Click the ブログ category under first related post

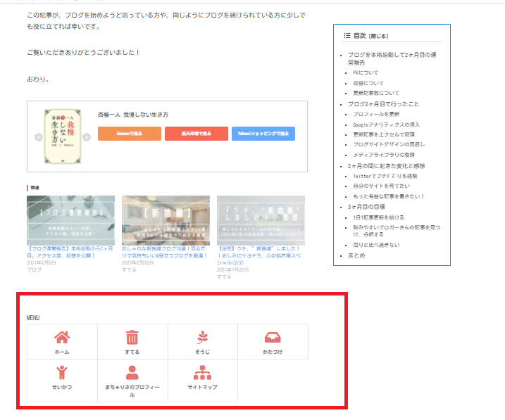tap(34, 270)
